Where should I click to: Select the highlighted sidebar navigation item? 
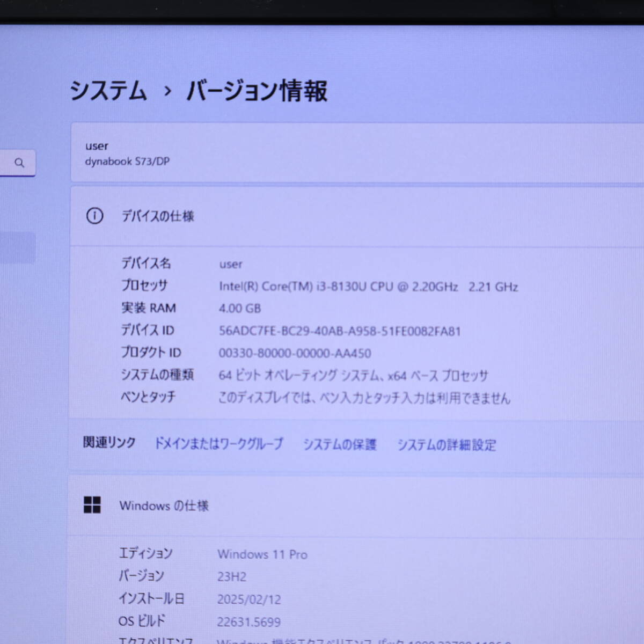tap(18, 247)
